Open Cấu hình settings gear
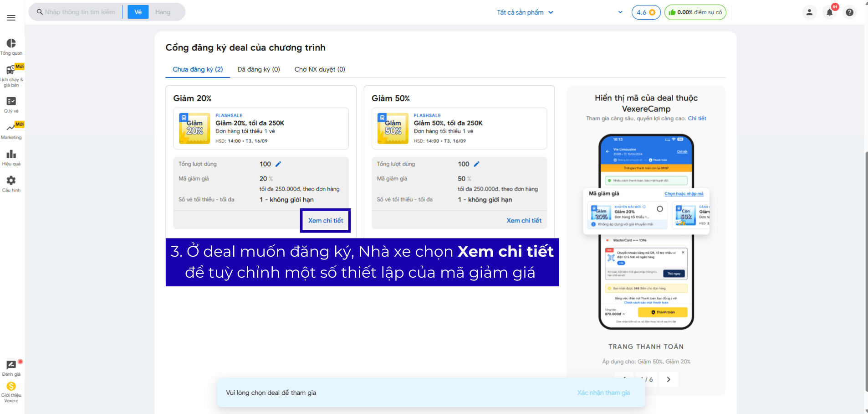Screen dimensions: 868x414 [x=11, y=184]
